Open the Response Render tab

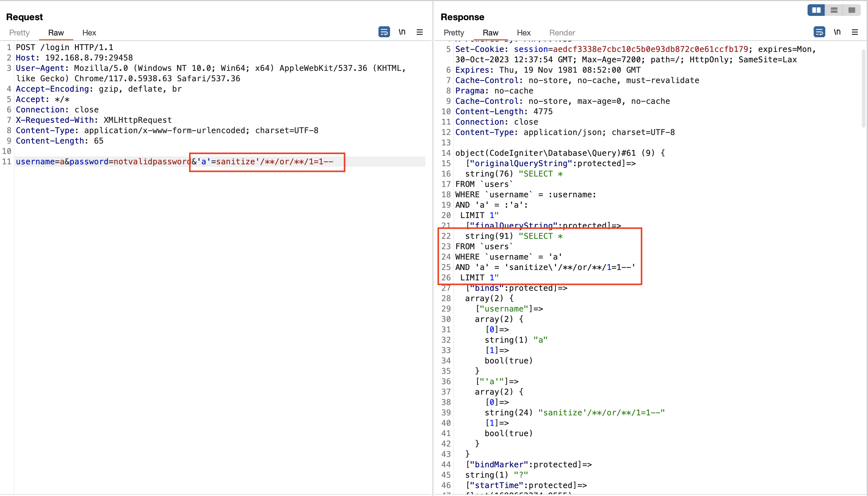[x=562, y=33]
